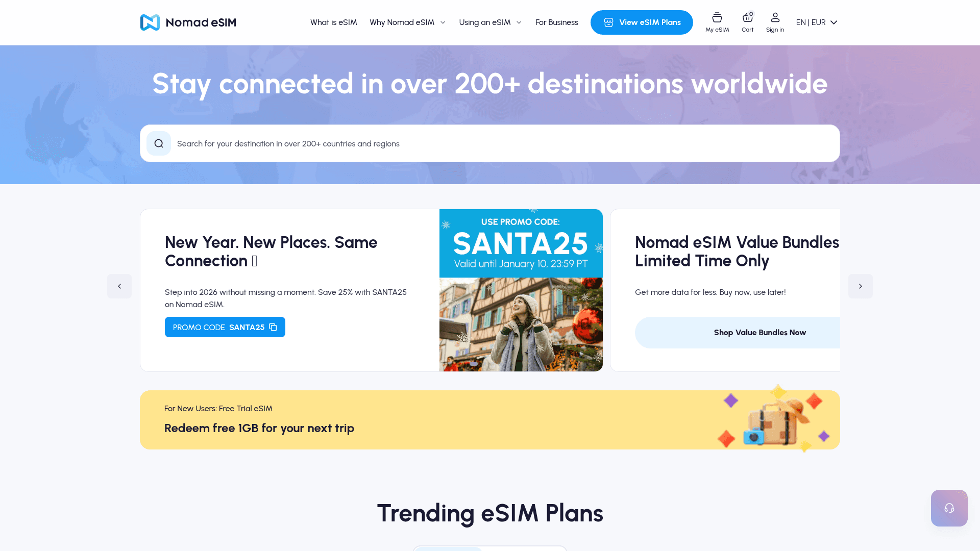Copy promo code SANTA25 using copy icon
This screenshot has width=980, height=551.
click(x=272, y=327)
